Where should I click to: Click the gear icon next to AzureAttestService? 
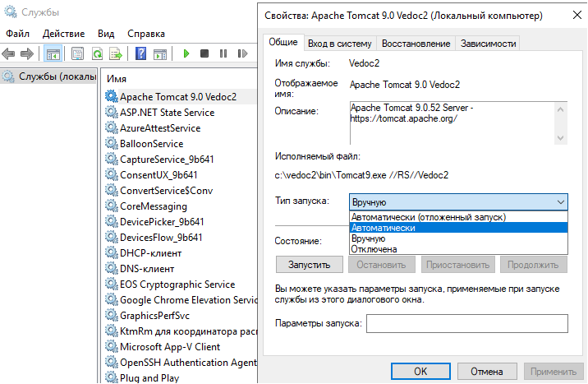(x=111, y=127)
